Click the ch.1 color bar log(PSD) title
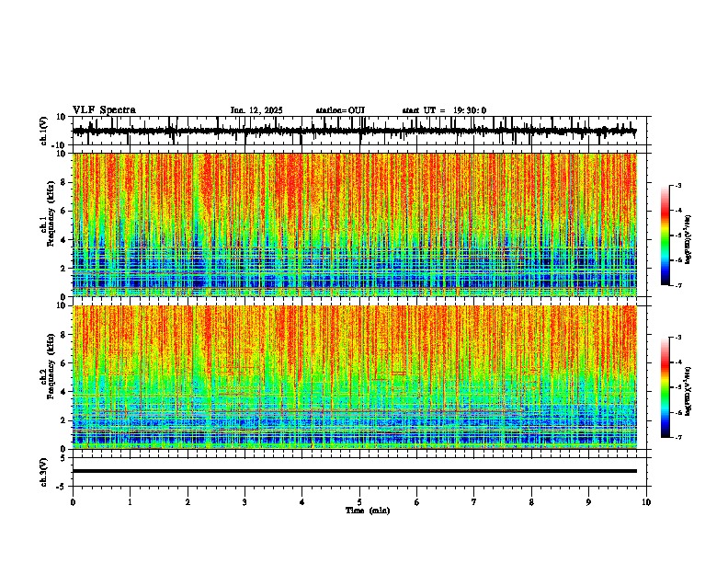Viewport: 728px width, 563px height. pos(688,240)
